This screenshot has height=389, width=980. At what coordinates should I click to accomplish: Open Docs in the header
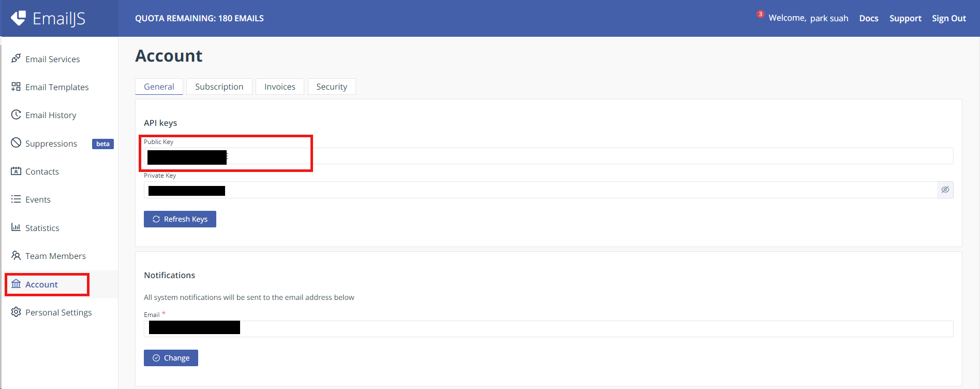tap(869, 18)
